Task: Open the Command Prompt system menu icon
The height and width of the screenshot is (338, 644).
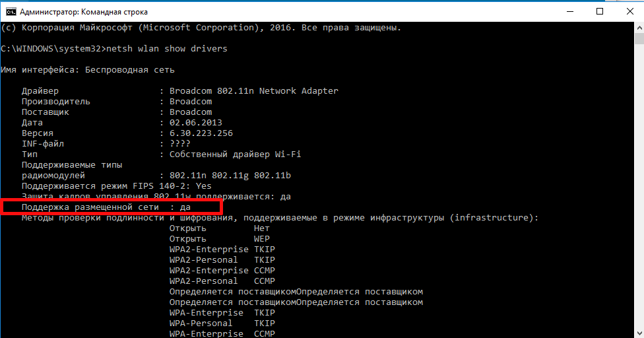Action: [x=10, y=11]
